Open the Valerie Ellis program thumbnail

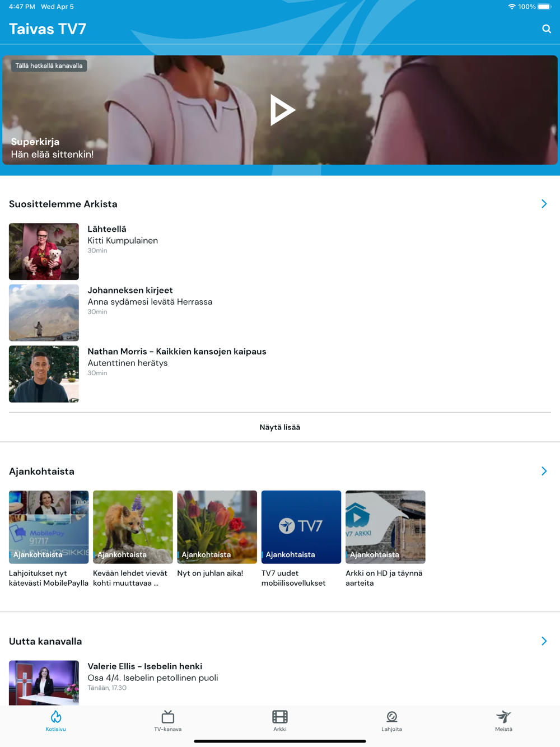pos(44,683)
